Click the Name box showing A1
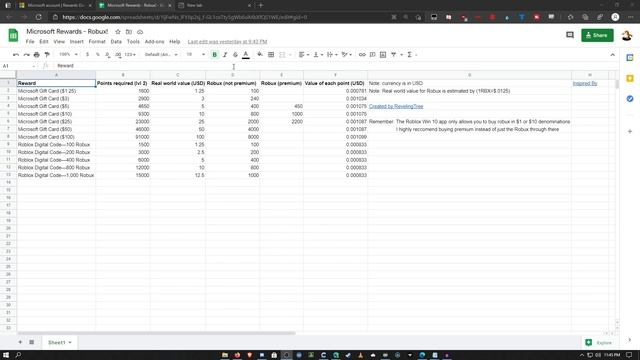640x360 pixels. (18, 66)
